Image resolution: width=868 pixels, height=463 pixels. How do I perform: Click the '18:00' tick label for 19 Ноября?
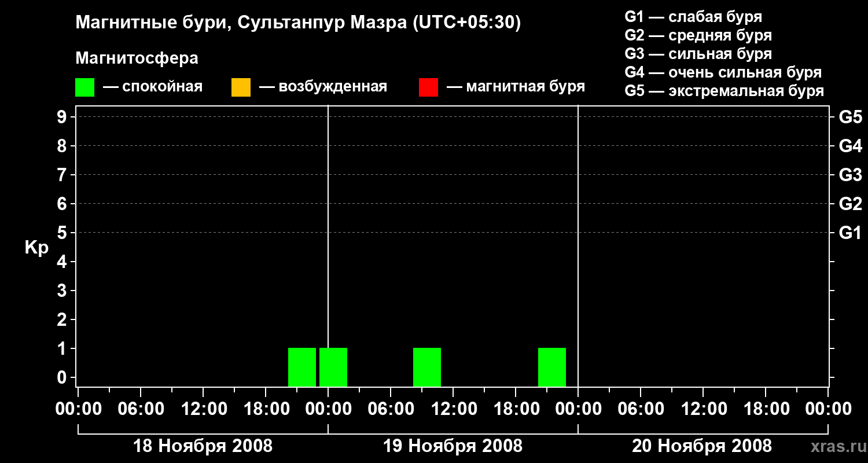click(516, 409)
